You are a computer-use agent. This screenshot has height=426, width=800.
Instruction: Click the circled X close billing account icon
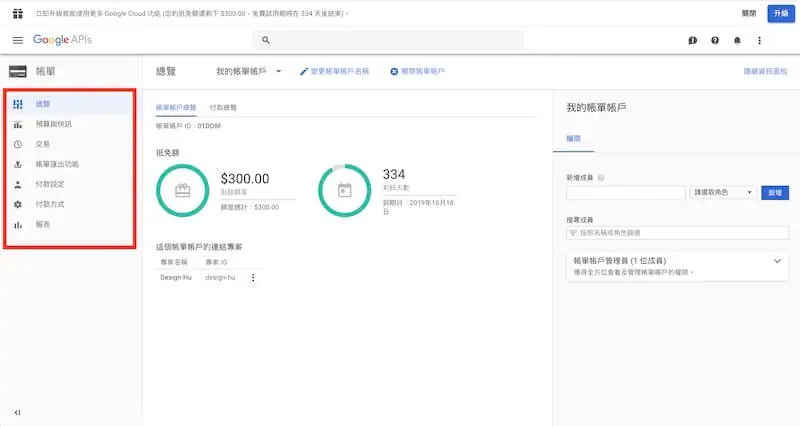(x=394, y=71)
